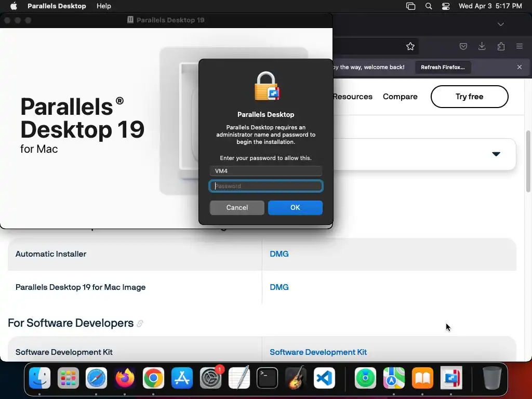Open Control Center from the menu bar
This screenshot has height=399, width=532.
pyautogui.click(x=445, y=6)
